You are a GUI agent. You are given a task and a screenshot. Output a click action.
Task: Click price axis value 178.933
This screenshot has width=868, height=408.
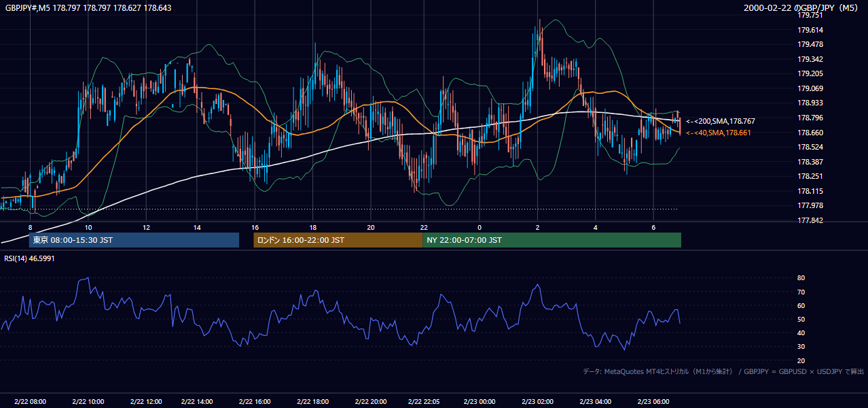tap(810, 103)
